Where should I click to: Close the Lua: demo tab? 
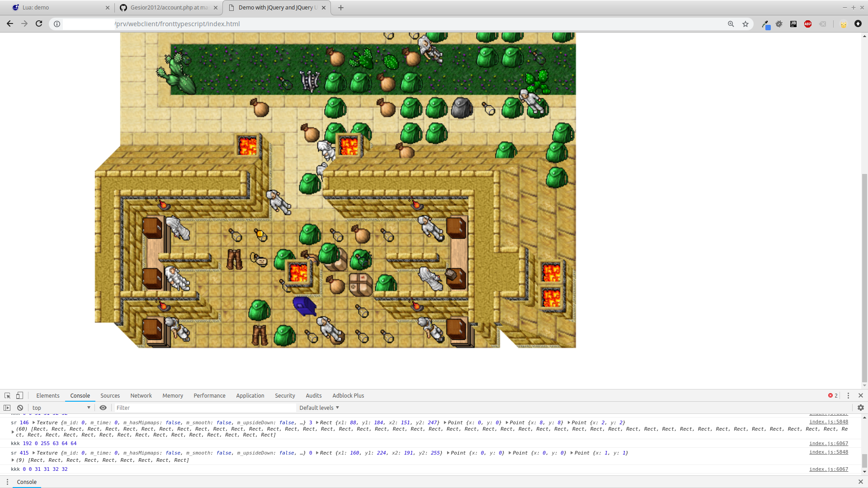tap(107, 8)
